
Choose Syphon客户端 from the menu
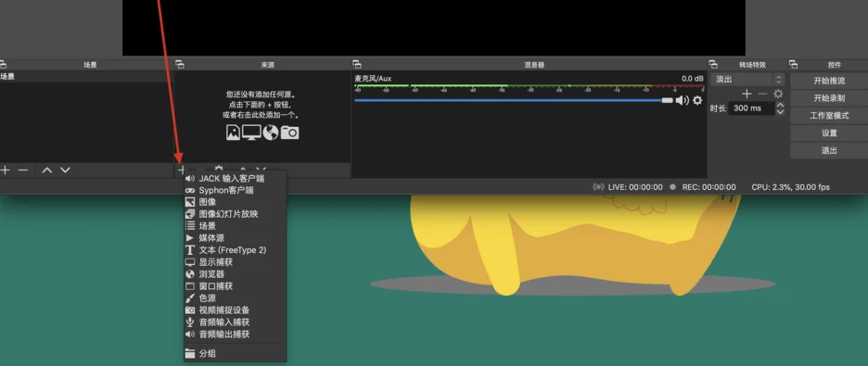coord(235,190)
